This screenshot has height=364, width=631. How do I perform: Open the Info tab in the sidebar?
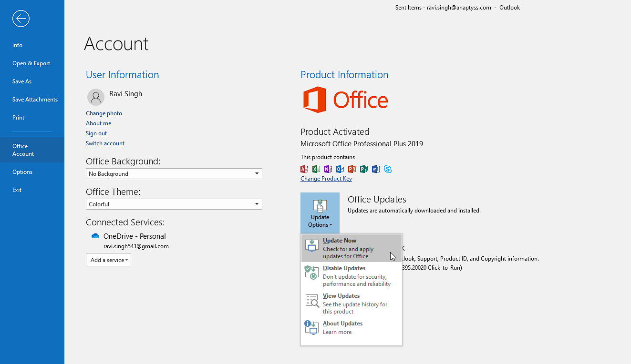tap(32, 45)
